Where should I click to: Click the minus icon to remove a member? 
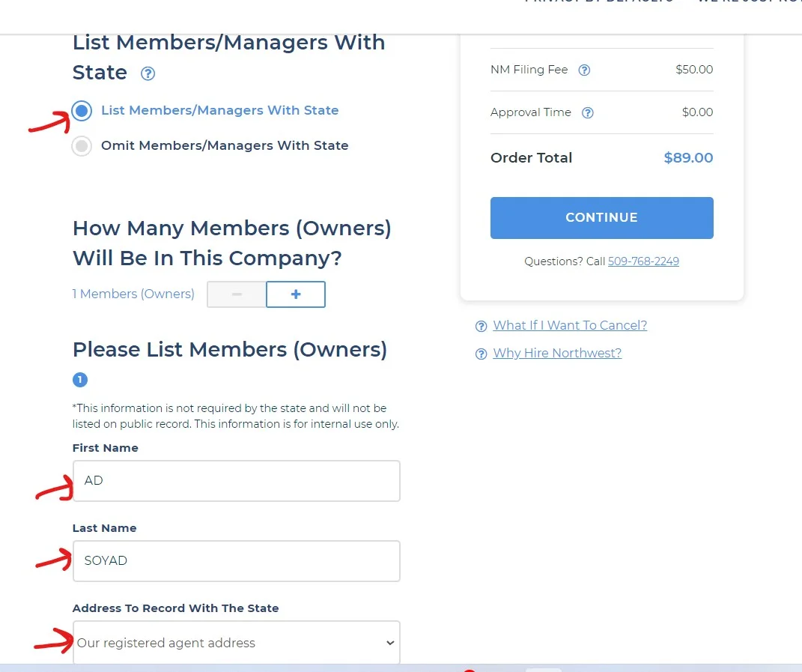[x=237, y=294]
